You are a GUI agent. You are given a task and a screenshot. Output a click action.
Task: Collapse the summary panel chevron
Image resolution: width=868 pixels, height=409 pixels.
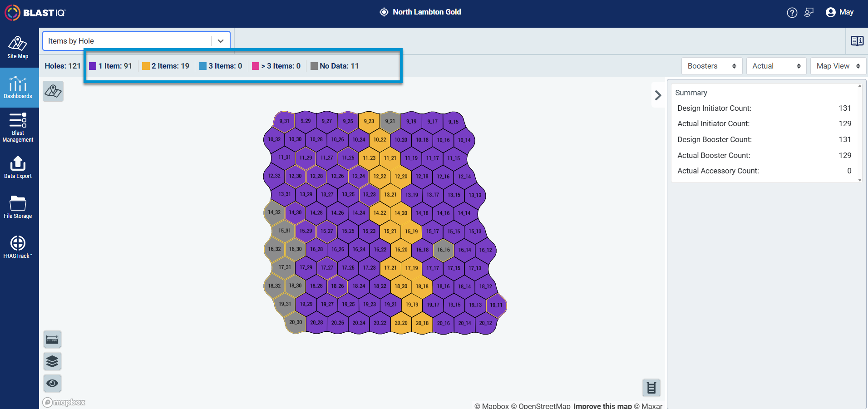pyautogui.click(x=658, y=95)
